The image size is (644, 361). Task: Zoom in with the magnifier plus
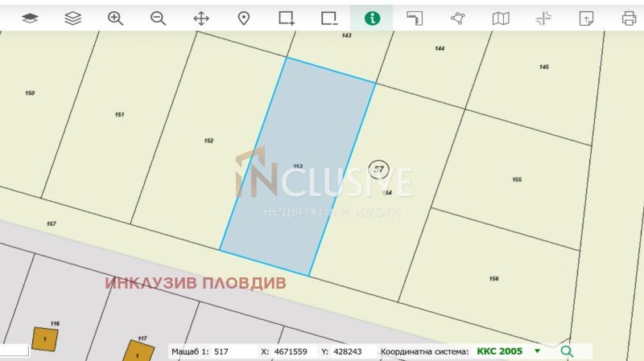(x=116, y=18)
